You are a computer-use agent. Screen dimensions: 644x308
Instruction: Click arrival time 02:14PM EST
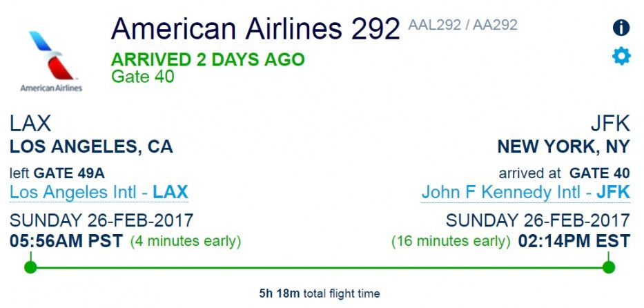(574, 241)
